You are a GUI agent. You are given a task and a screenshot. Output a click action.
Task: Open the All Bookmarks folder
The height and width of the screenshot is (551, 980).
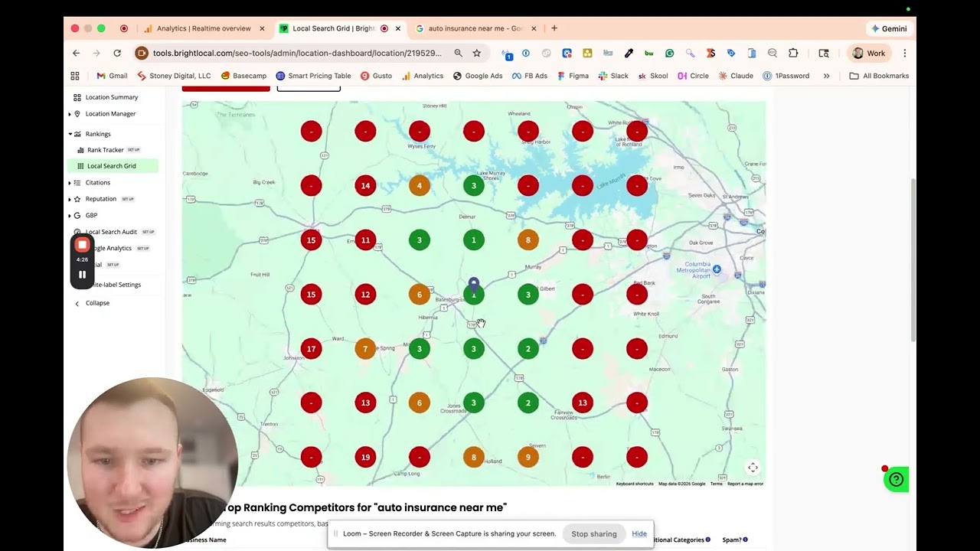pyautogui.click(x=879, y=76)
